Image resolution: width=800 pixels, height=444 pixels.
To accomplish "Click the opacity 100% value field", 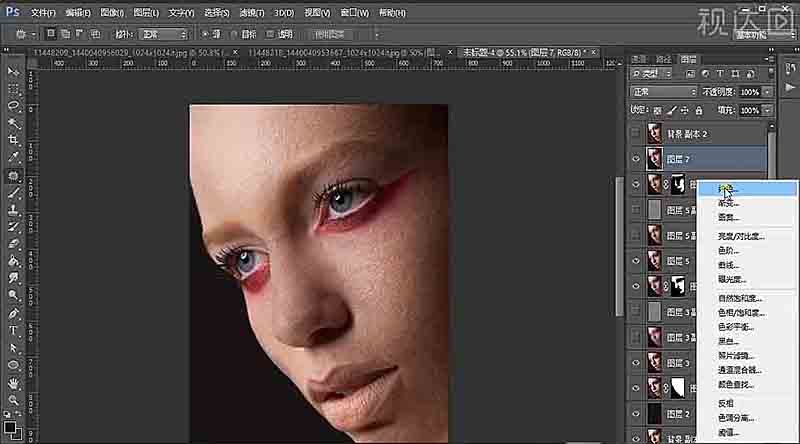I will 750,92.
